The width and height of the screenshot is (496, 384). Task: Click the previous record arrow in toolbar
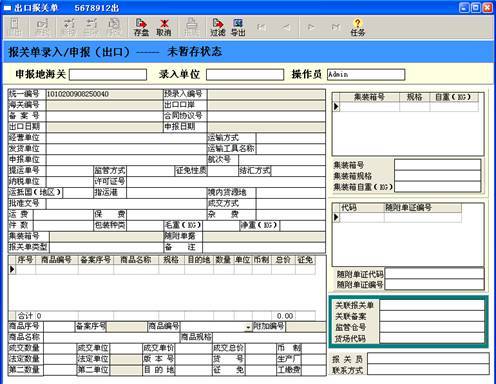[x=286, y=27]
